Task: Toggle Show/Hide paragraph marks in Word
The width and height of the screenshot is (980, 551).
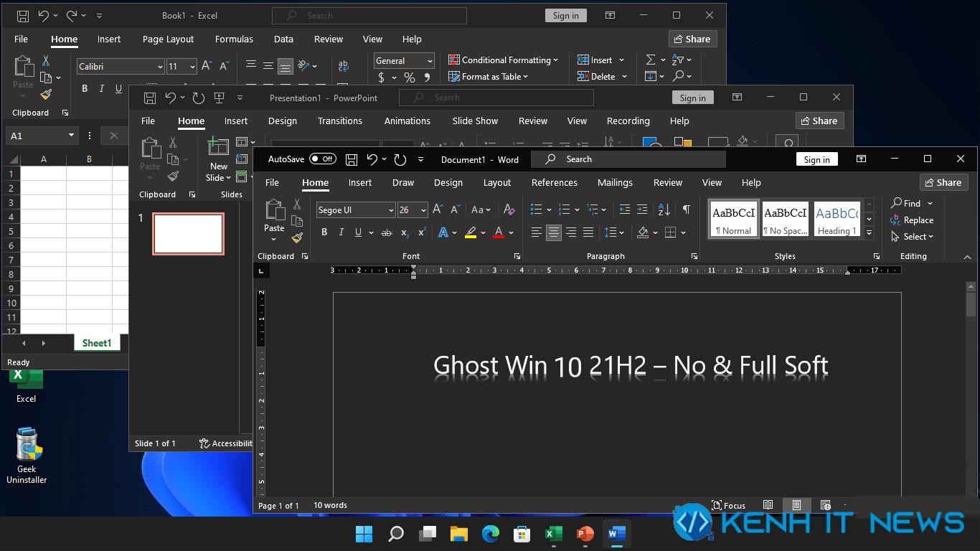Action: tap(687, 209)
